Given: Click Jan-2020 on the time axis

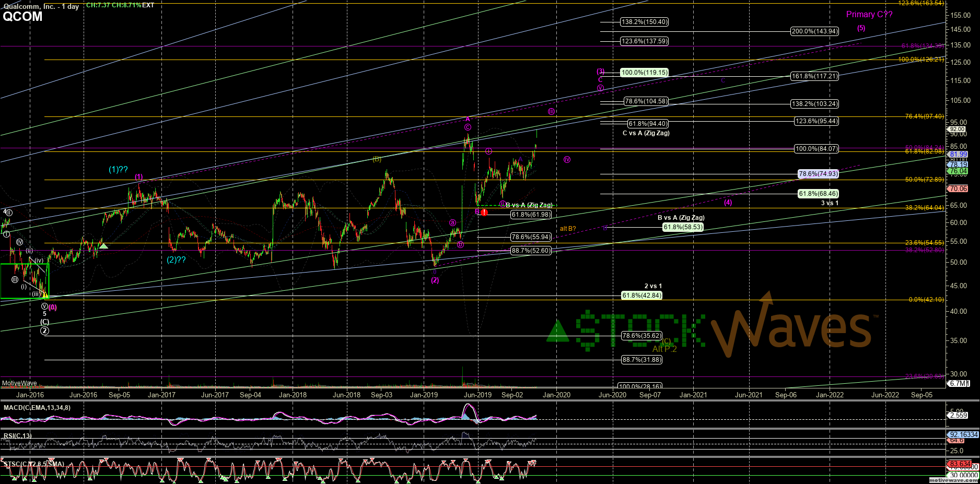Looking at the screenshot, I should coord(556,395).
